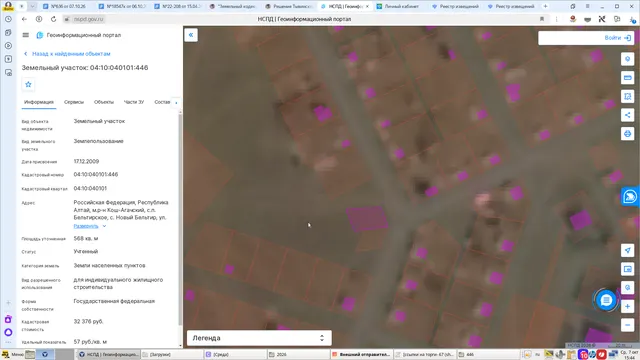This screenshot has width=640, height=360.
Task: Click the large magenta building polygon in the map's center
Action: (367, 219)
